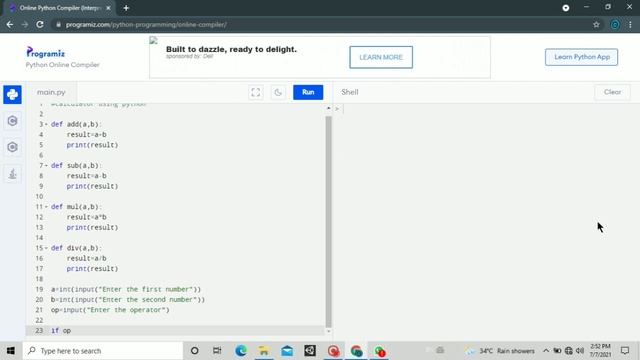The image size is (640, 360).
Task: Show hidden system tray icons
Action: (546, 351)
